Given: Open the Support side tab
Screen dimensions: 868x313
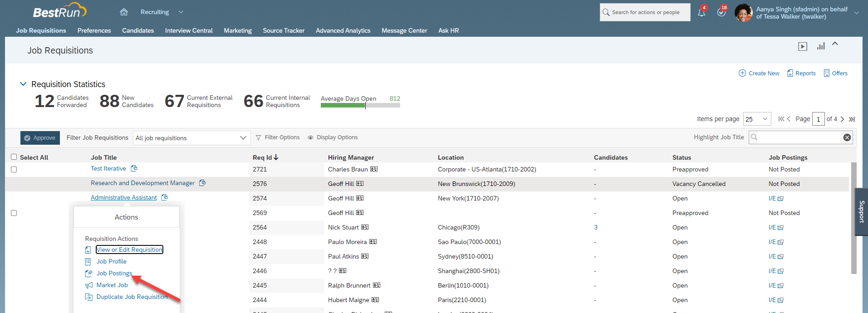Looking at the screenshot, I should click(x=861, y=212).
